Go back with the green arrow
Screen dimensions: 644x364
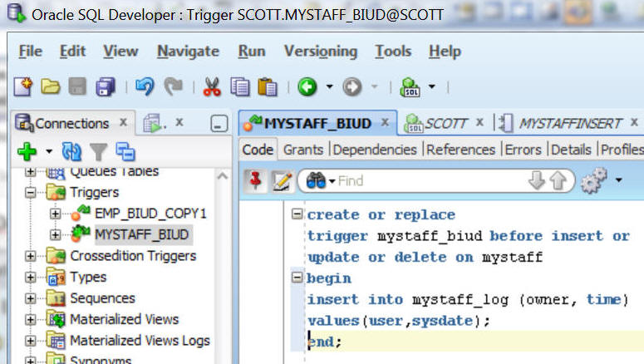click(x=307, y=86)
